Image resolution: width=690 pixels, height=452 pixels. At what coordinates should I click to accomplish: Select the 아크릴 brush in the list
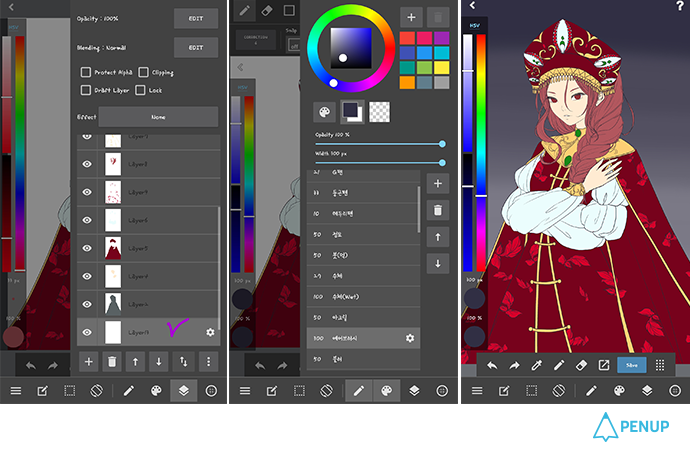363,317
